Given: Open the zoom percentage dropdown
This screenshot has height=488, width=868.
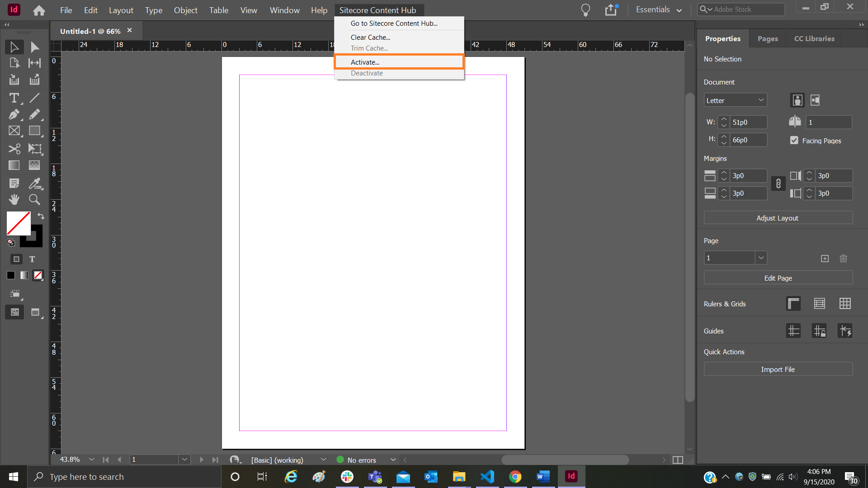Looking at the screenshot, I should [92, 460].
